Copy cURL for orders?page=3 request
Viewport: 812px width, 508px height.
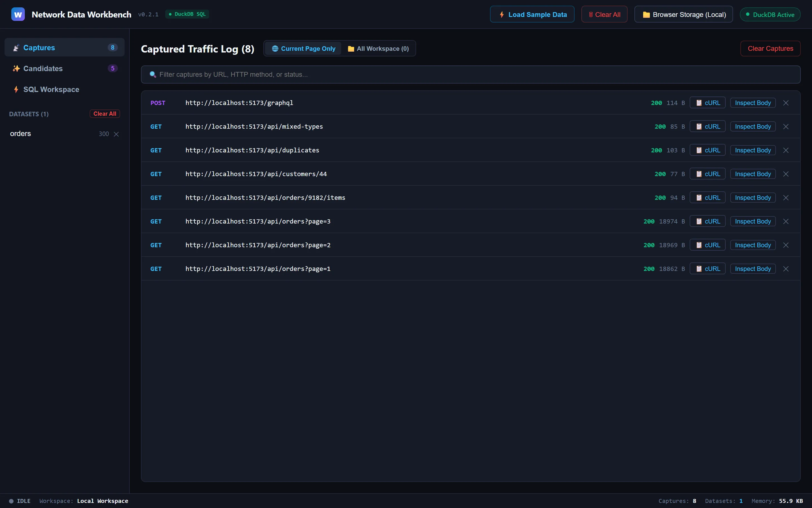pos(708,222)
